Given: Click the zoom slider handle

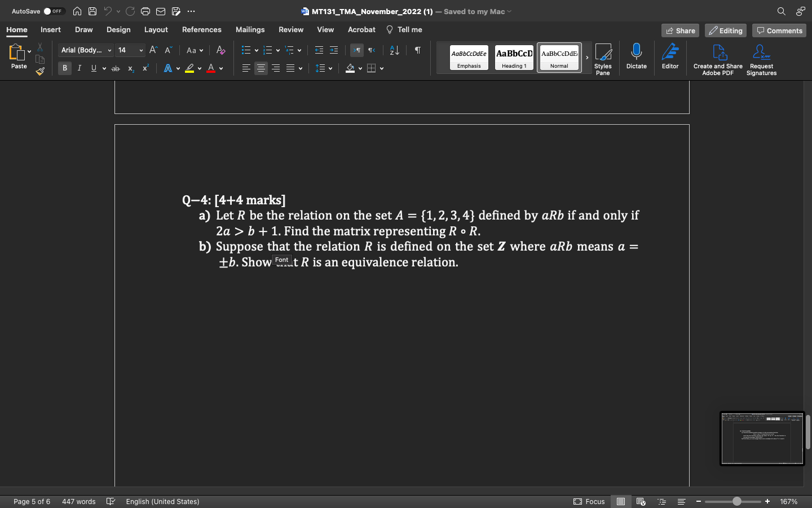Looking at the screenshot, I should 737,501.
